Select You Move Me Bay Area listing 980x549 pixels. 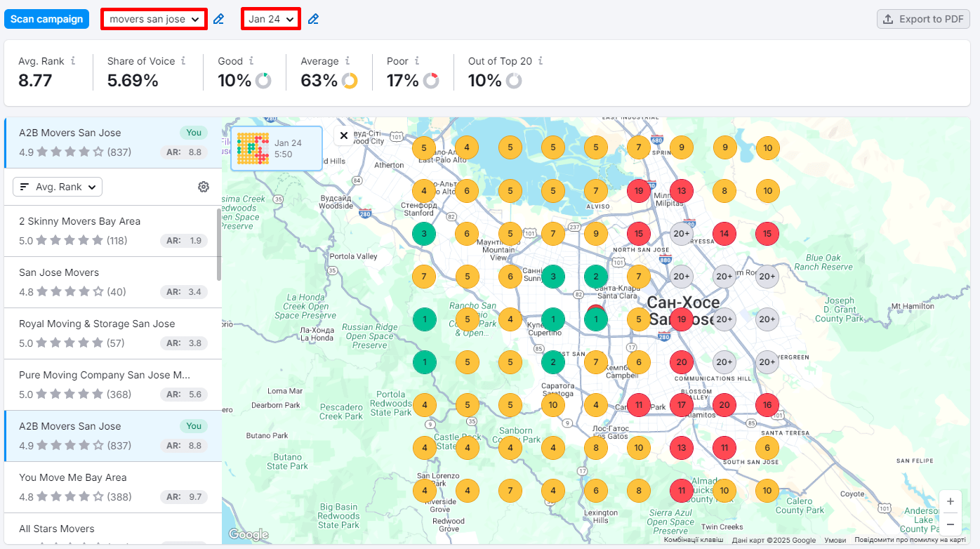(x=113, y=487)
